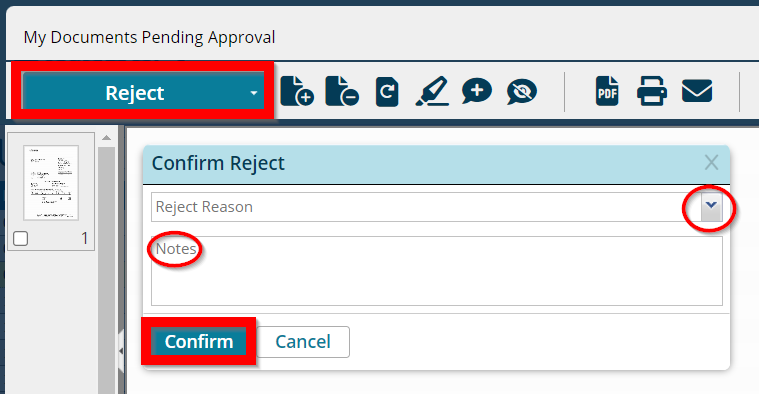This screenshot has height=394, width=759.
Task: Click inside the Reject Reason field
Action: tap(426, 207)
